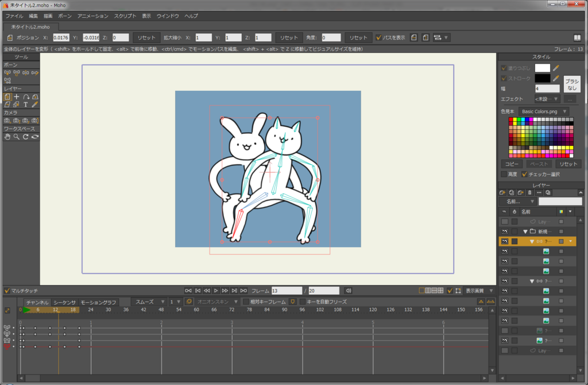
Task: Click the black stroke color swatch
Action: pyautogui.click(x=542, y=78)
